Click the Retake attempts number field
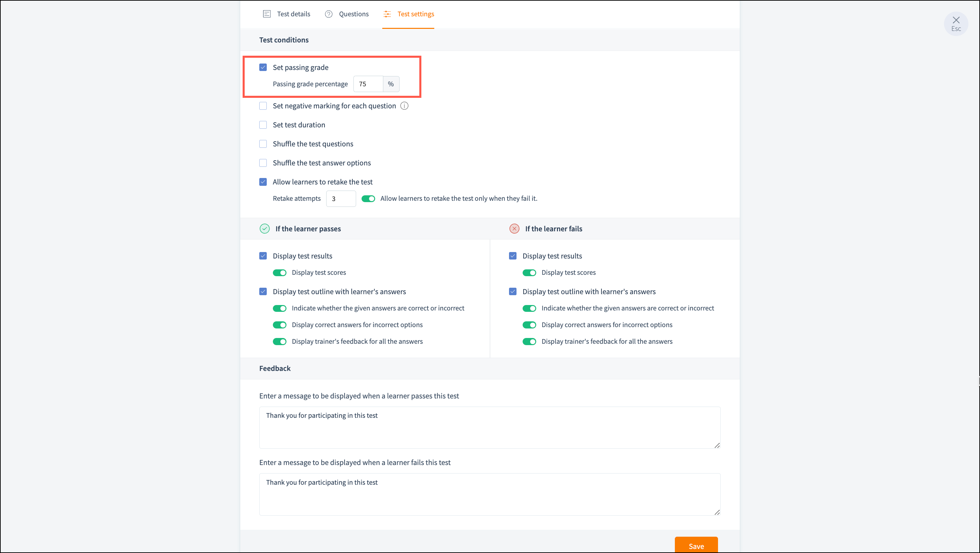The height and width of the screenshot is (553, 980). point(340,198)
